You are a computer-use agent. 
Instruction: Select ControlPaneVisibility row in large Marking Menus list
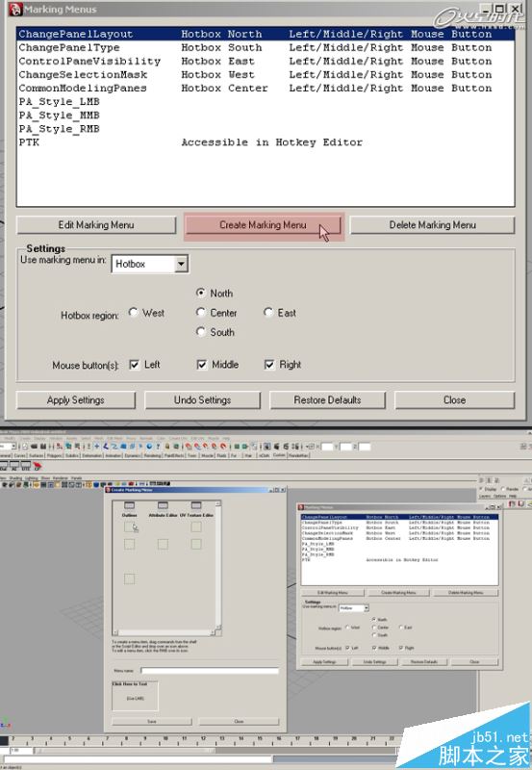[x=266, y=62]
